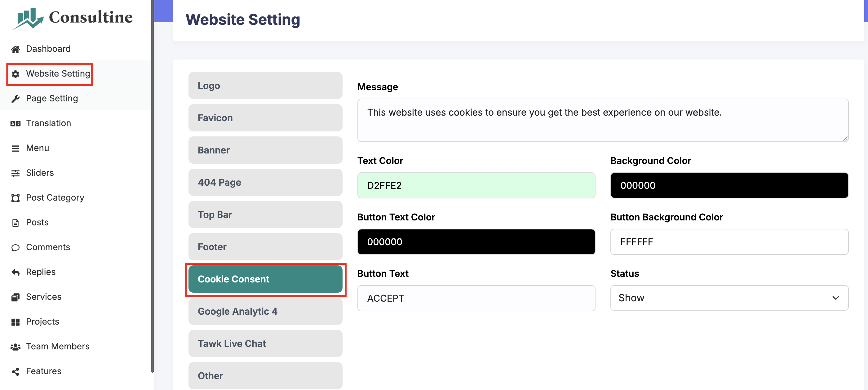This screenshot has height=390, width=868.
Task: Open the Status dropdown showing Show
Action: coord(729,298)
